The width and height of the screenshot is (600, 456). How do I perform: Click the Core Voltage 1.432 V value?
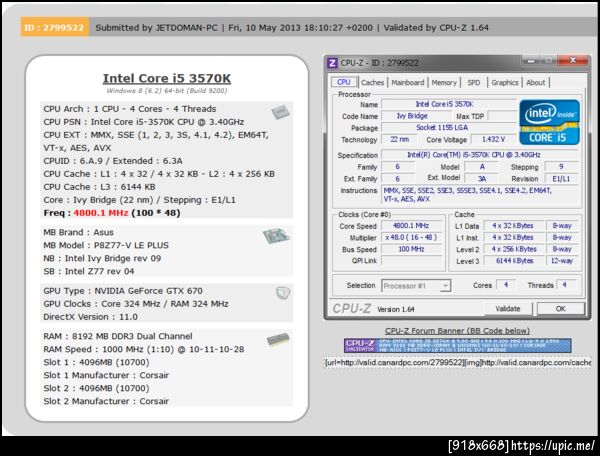pos(493,140)
